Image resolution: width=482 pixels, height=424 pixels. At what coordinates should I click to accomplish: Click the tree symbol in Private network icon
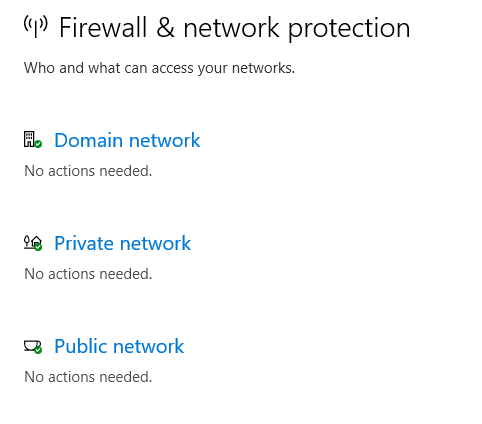pyautogui.click(x=27, y=241)
